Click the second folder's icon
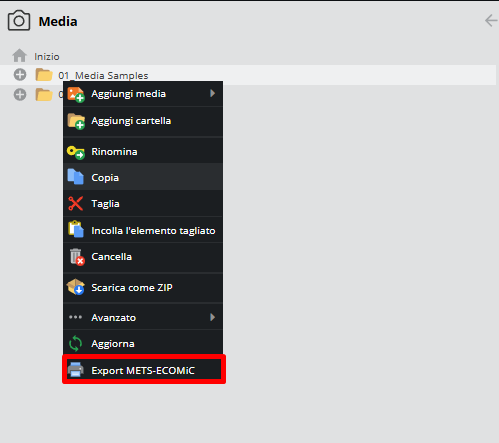 (x=44, y=95)
